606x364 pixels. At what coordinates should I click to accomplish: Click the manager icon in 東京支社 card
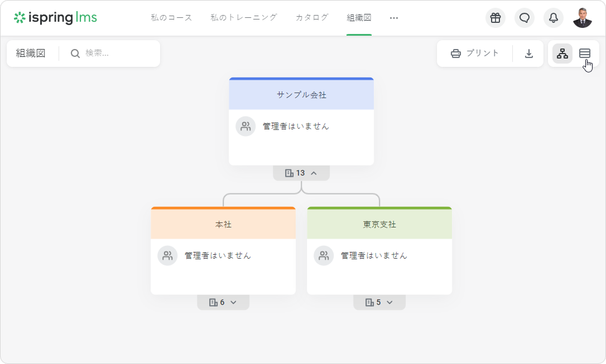click(x=324, y=256)
